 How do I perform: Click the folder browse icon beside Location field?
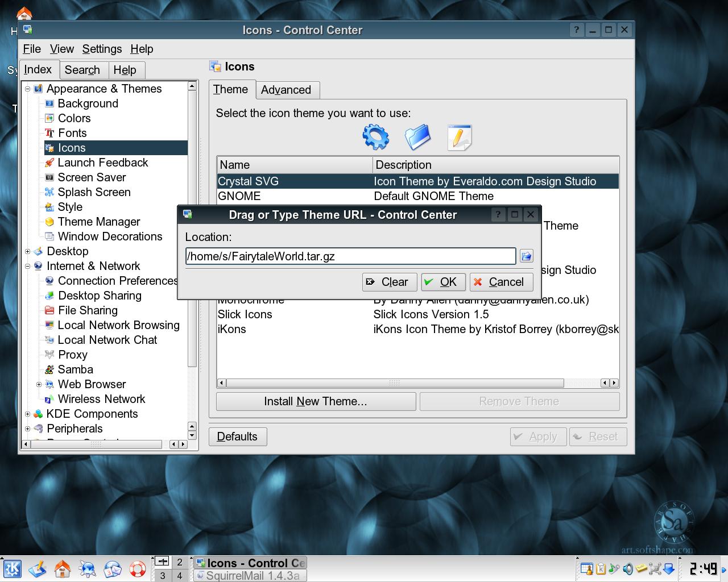(526, 256)
